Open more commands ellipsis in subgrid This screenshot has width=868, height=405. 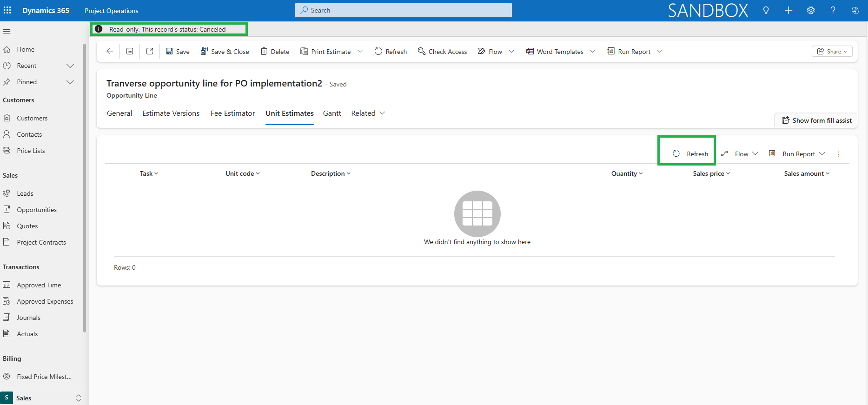pyautogui.click(x=839, y=154)
